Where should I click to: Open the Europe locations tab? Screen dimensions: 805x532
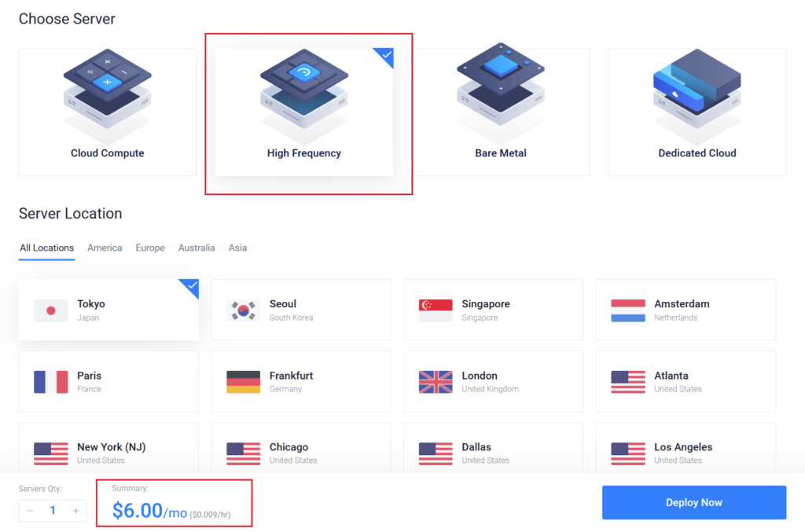150,248
